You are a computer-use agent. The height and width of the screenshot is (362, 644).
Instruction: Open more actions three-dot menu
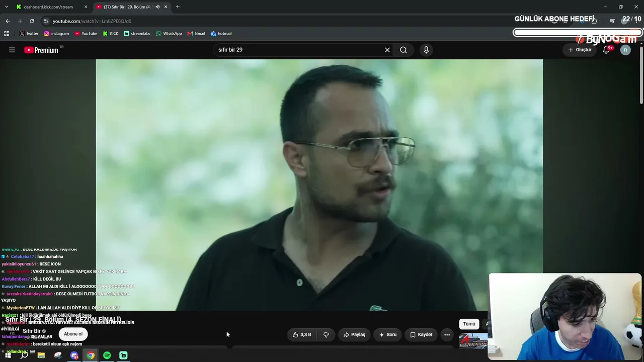click(447, 334)
